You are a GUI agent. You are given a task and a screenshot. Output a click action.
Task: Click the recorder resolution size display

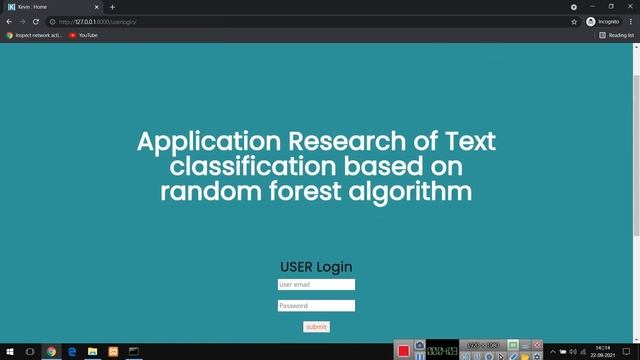click(x=483, y=345)
